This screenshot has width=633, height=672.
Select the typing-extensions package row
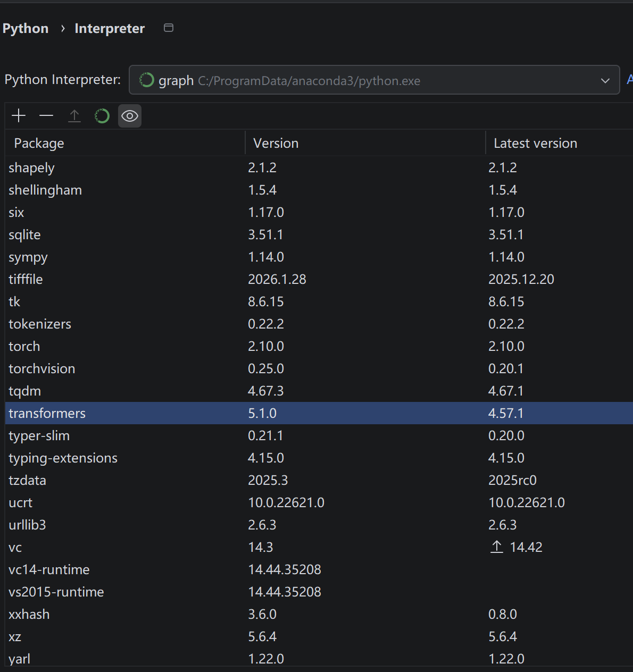click(319, 458)
